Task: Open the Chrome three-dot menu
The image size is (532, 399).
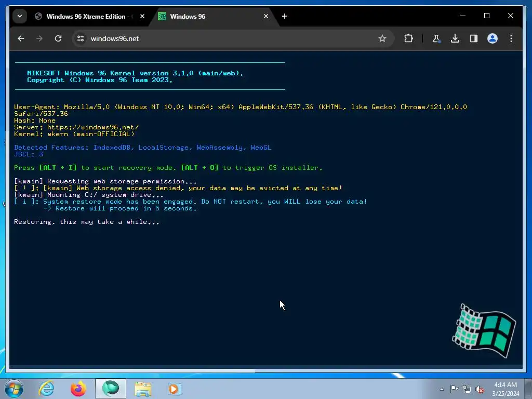Action: coord(511,38)
